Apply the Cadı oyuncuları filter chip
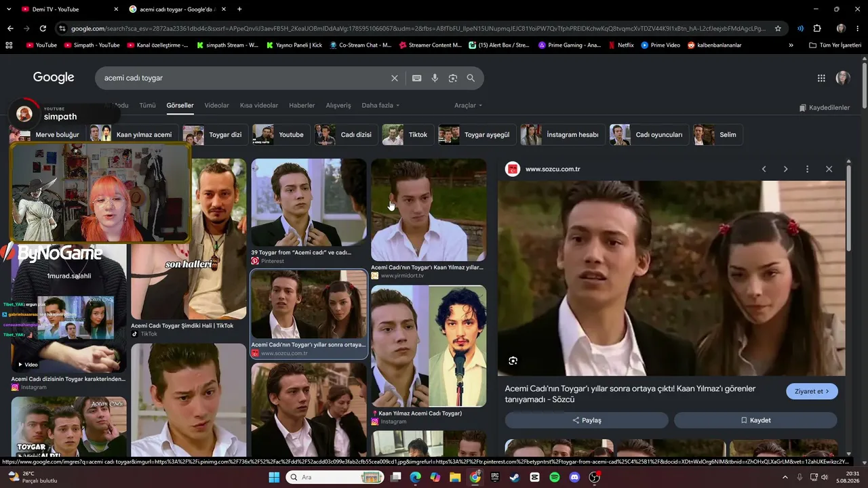This screenshot has width=868, height=488. (649, 135)
